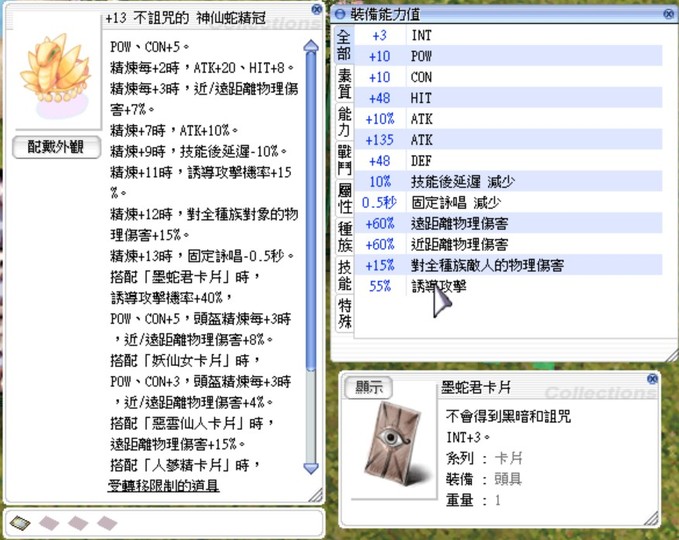Switch to the 全部 tab

pyautogui.click(x=344, y=44)
